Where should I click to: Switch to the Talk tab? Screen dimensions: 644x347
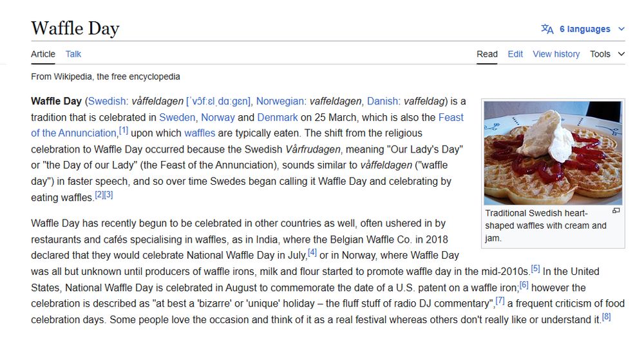pyautogui.click(x=73, y=54)
